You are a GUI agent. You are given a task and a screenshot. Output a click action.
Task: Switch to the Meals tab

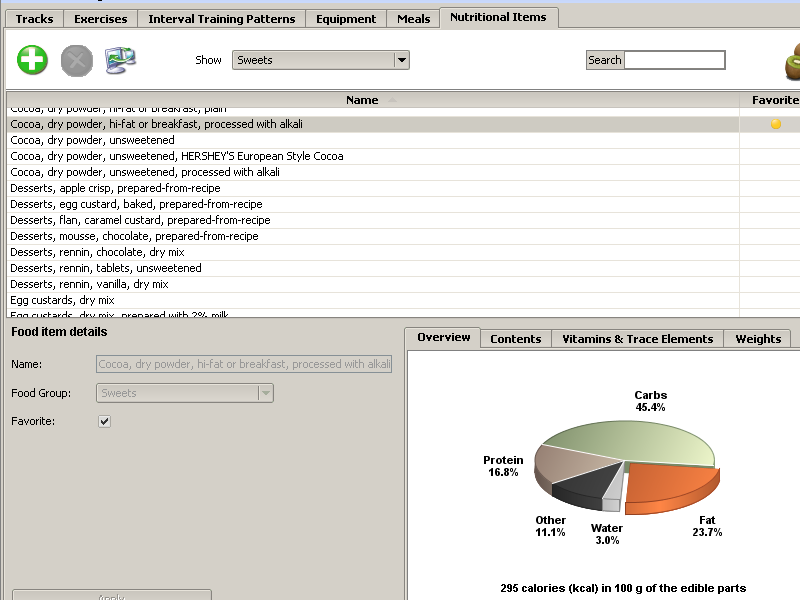pyautogui.click(x=413, y=19)
